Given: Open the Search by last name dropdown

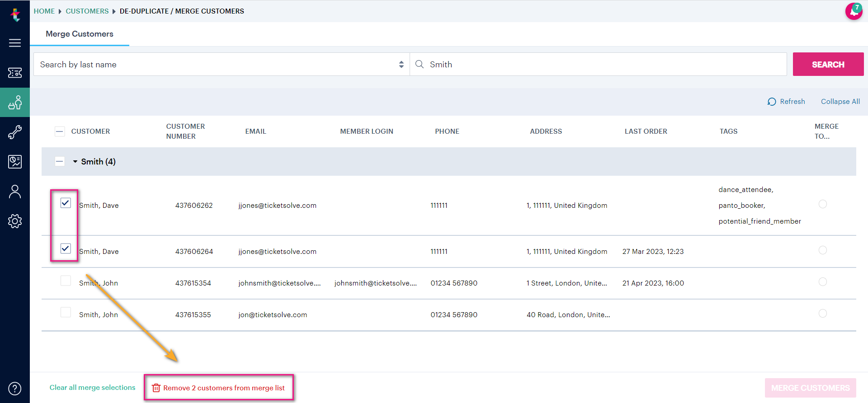Looking at the screenshot, I should click(222, 64).
